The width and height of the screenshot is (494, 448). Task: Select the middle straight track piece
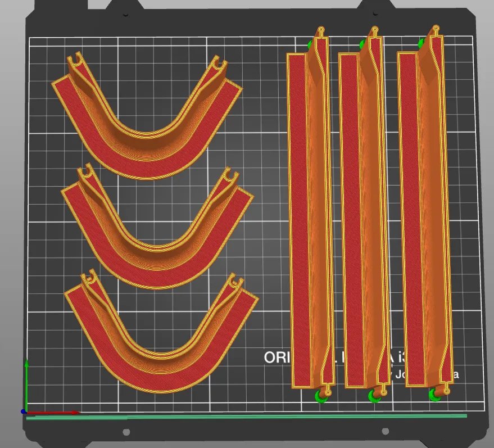click(350, 225)
